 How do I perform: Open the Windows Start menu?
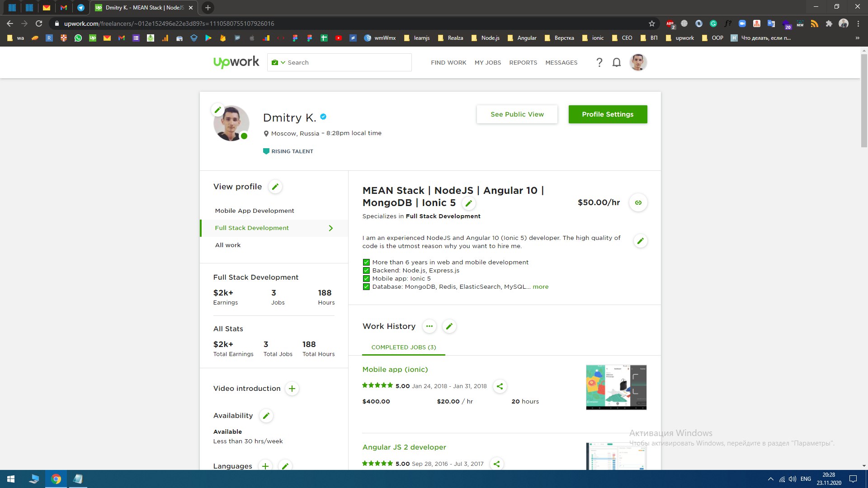click(11, 479)
